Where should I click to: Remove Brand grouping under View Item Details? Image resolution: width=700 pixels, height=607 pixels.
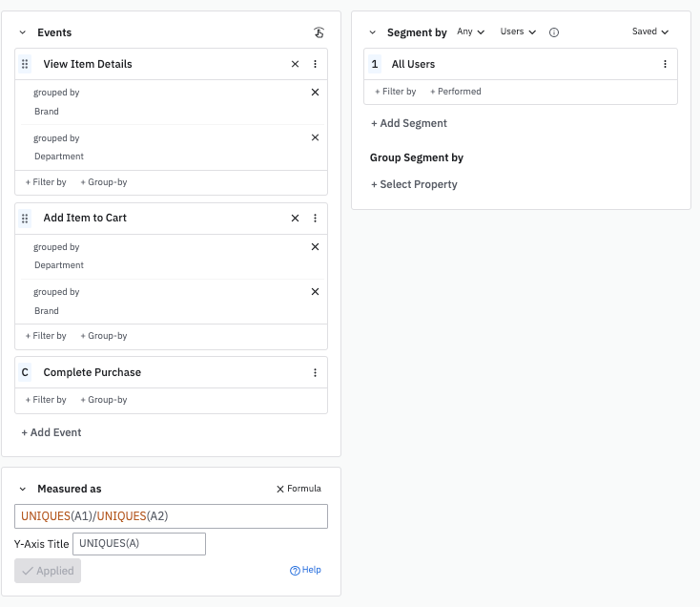(x=315, y=93)
